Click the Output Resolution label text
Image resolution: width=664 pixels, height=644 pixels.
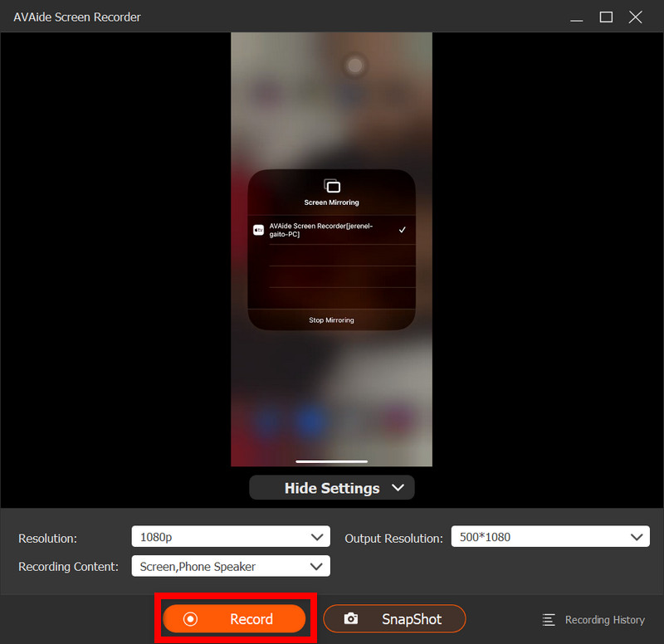click(x=393, y=538)
